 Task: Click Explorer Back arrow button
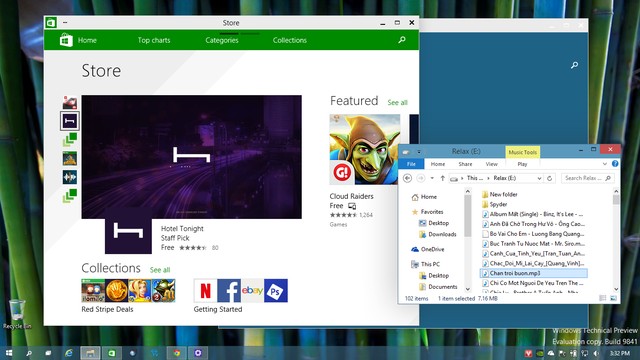click(407, 178)
